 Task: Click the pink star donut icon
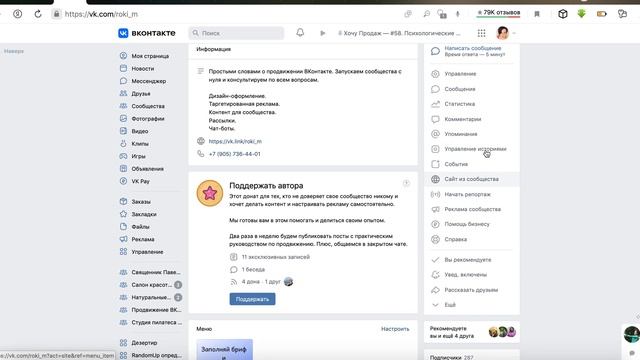coord(210,193)
